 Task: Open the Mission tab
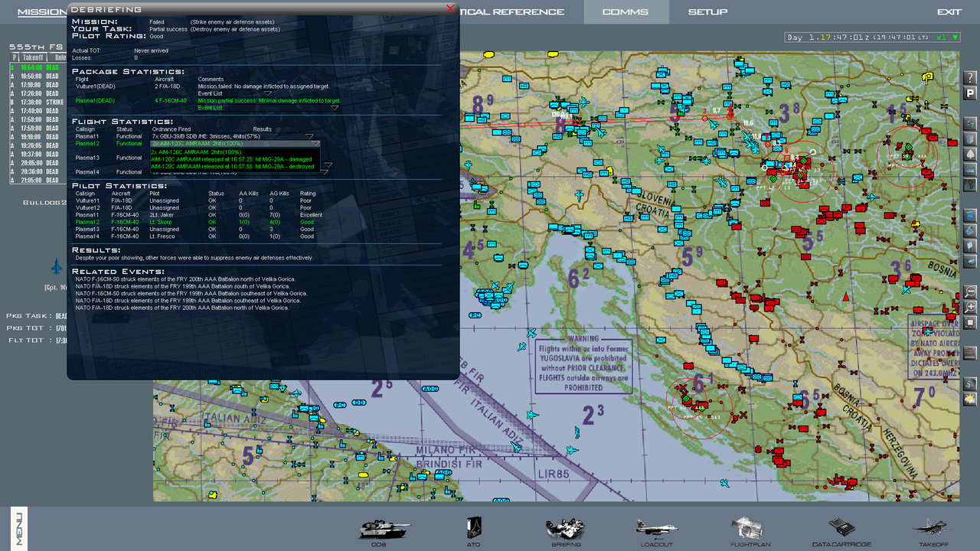(42, 11)
